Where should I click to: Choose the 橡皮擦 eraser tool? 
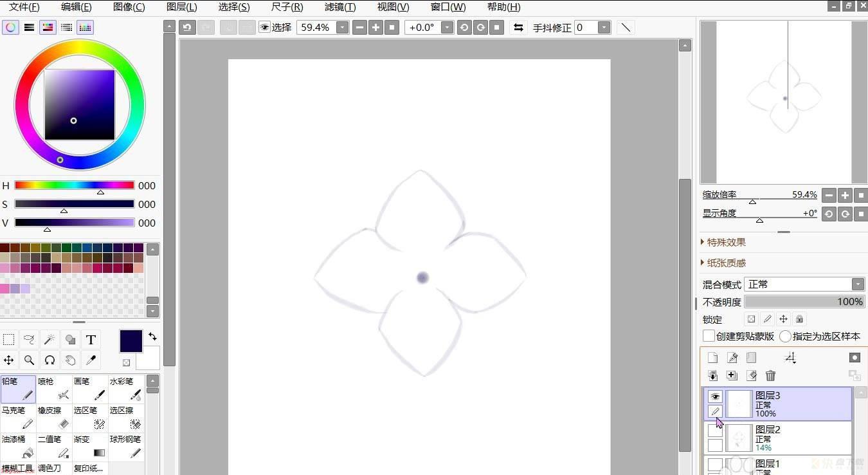(x=54, y=418)
